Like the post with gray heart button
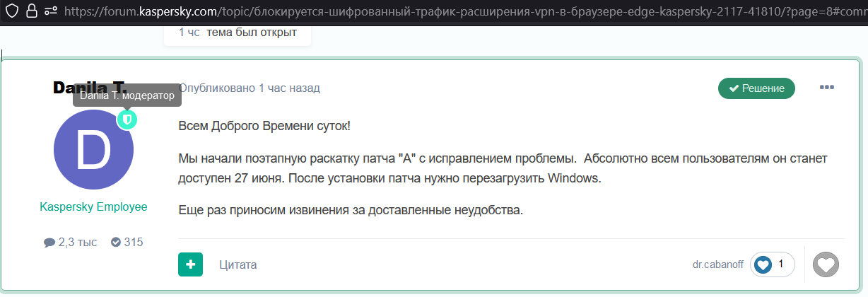Viewport: 868px width, 297px height. point(826,264)
